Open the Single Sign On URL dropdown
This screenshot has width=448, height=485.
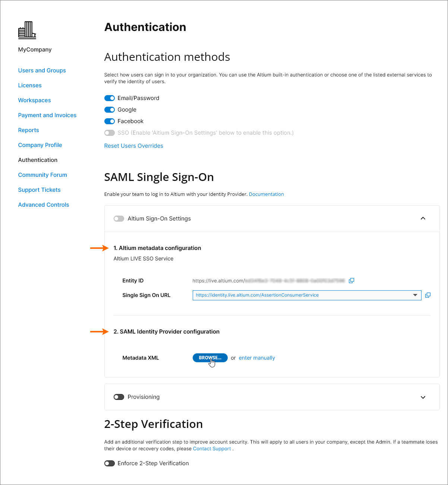[415, 295]
